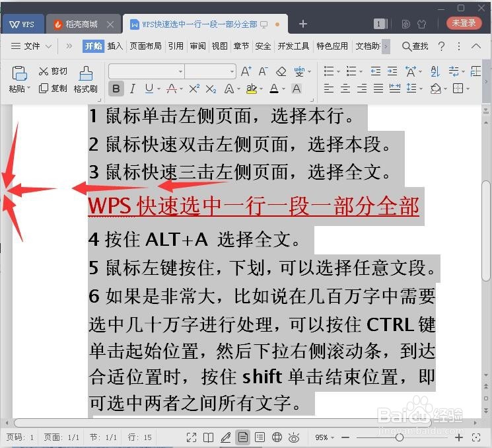
Task: Apply subscript X₂ formatting
Action: point(211,89)
